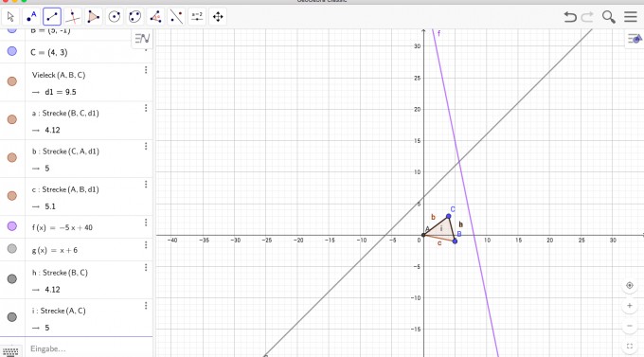Select the Segment line tool

[x=52, y=17]
